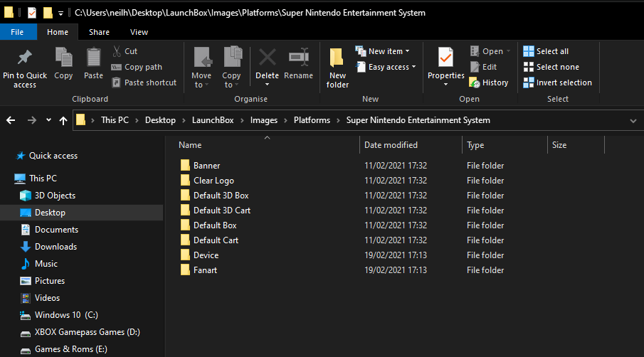Open Music in navigation pane
The width and height of the screenshot is (644, 357).
[x=39, y=264]
